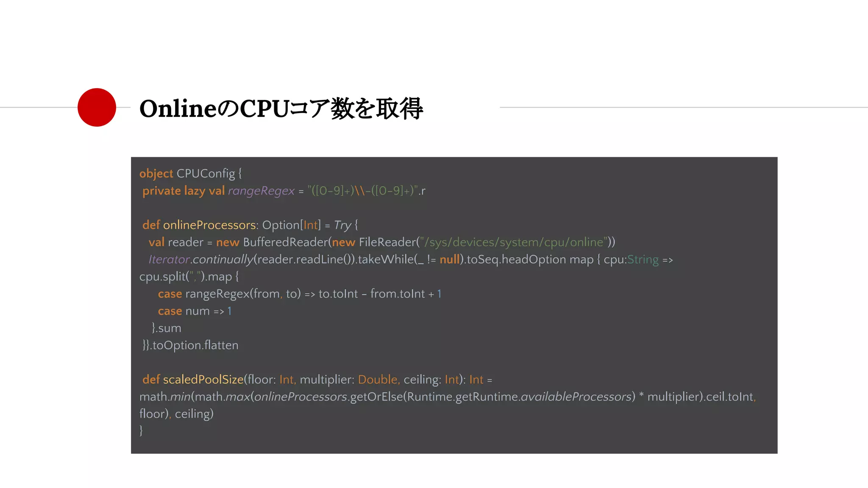Click the slide title "OnlineのCPUコア数を取得"
Screen dimensions: 868x488
281,108
